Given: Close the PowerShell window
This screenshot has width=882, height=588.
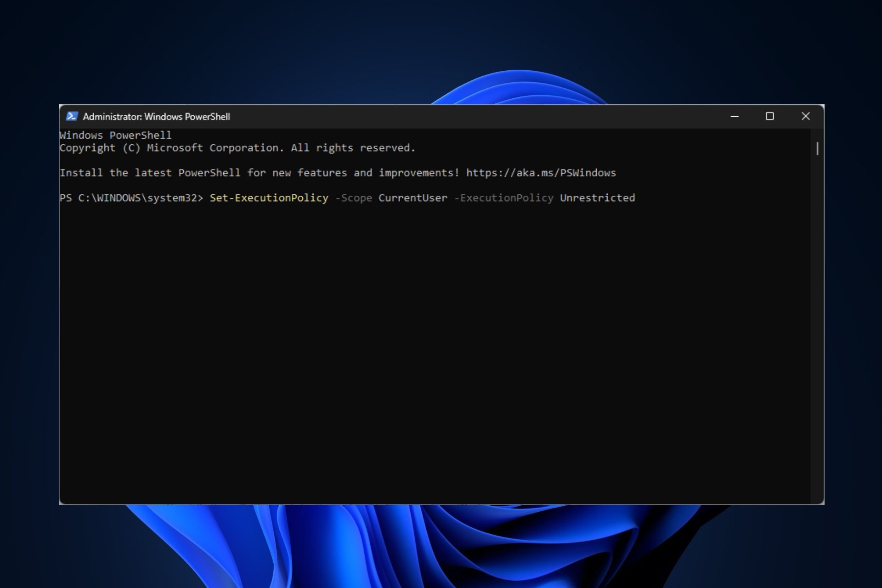Looking at the screenshot, I should (x=806, y=116).
